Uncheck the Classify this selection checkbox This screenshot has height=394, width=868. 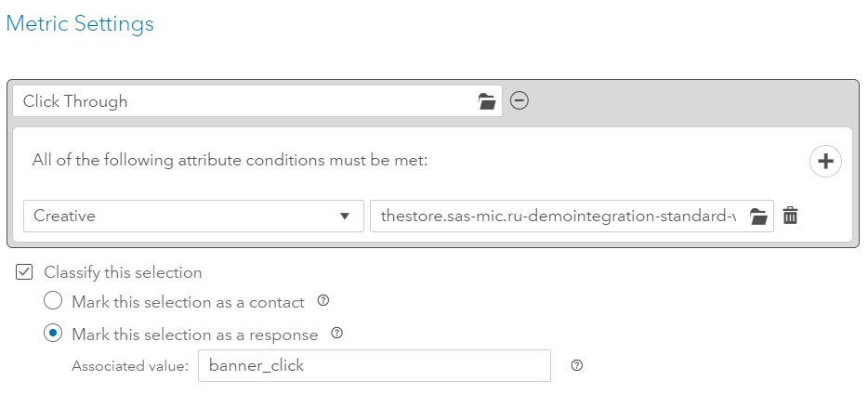(25, 272)
